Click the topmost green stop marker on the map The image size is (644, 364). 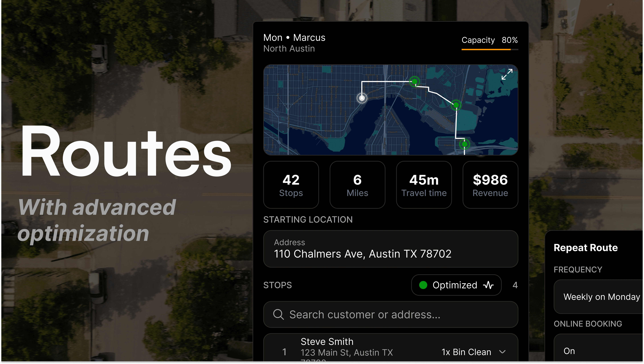point(415,81)
